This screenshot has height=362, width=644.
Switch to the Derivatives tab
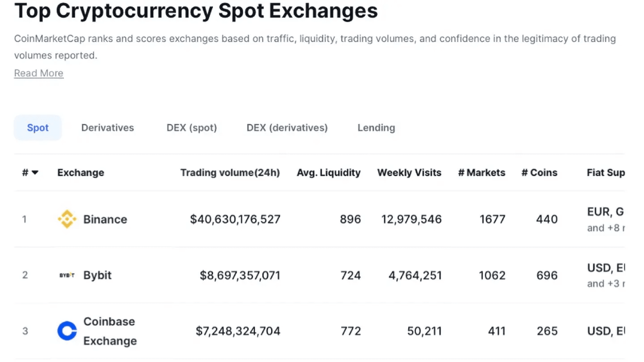click(107, 128)
